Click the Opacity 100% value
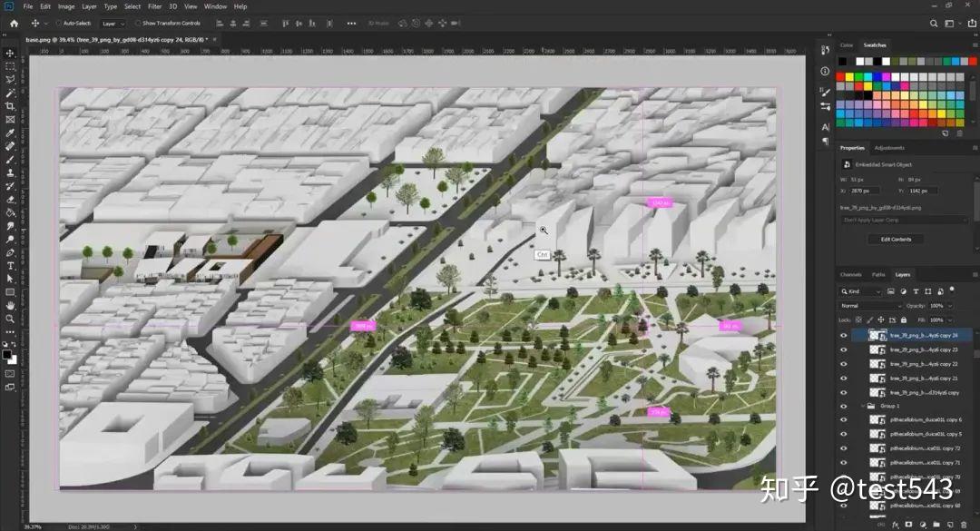The height and width of the screenshot is (531, 980). 936,306
